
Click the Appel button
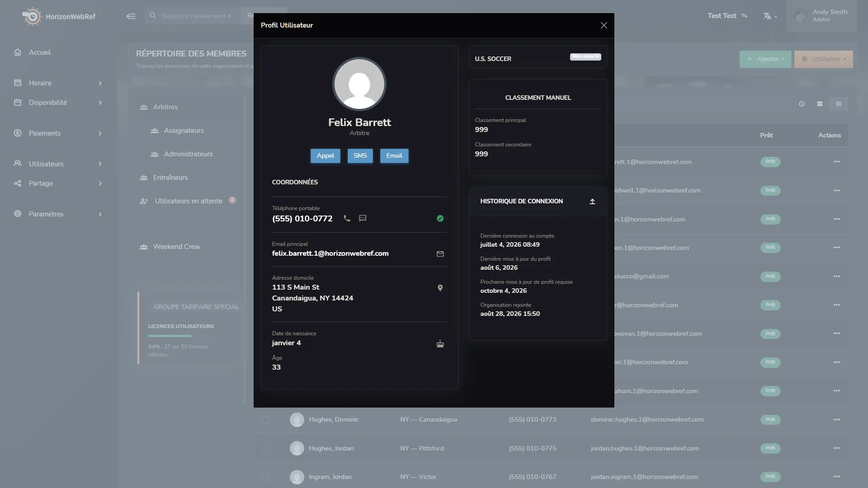tap(325, 156)
